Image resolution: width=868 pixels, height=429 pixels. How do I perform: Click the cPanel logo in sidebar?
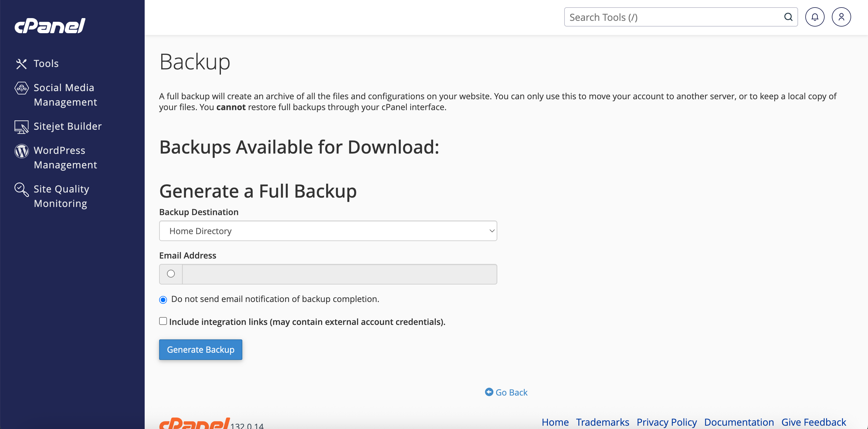tap(50, 26)
